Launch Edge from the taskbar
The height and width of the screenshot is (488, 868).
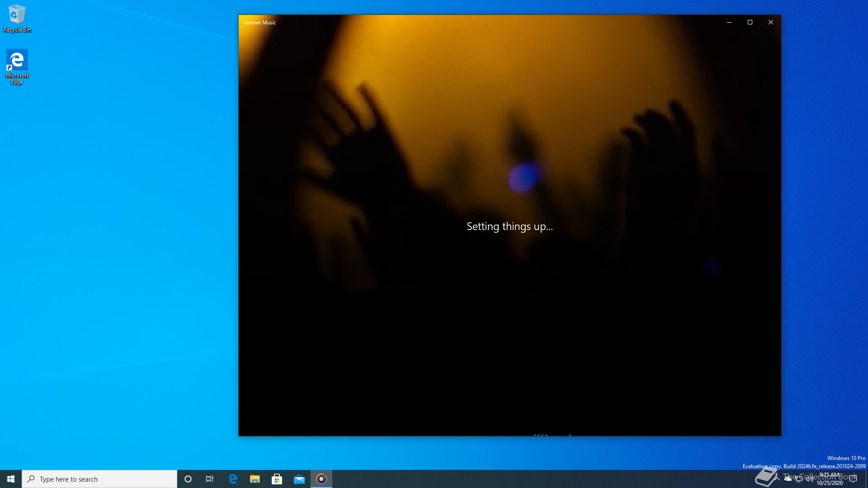click(233, 479)
